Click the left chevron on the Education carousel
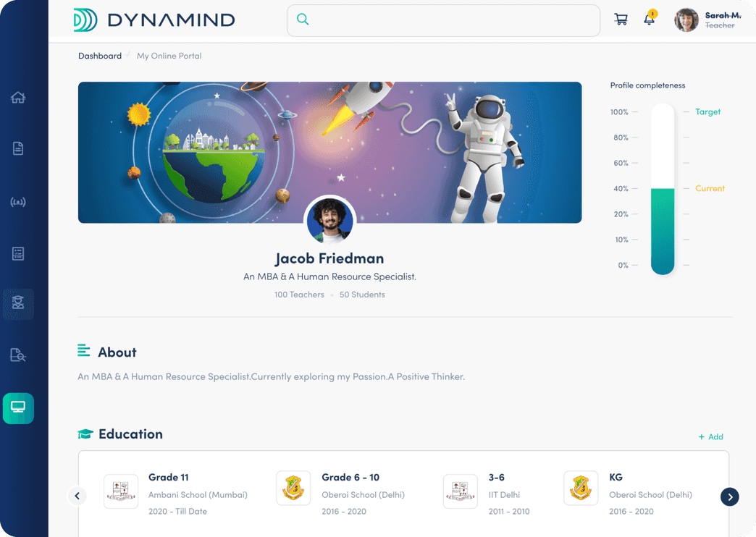Image resolution: width=756 pixels, height=537 pixels. (77, 496)
